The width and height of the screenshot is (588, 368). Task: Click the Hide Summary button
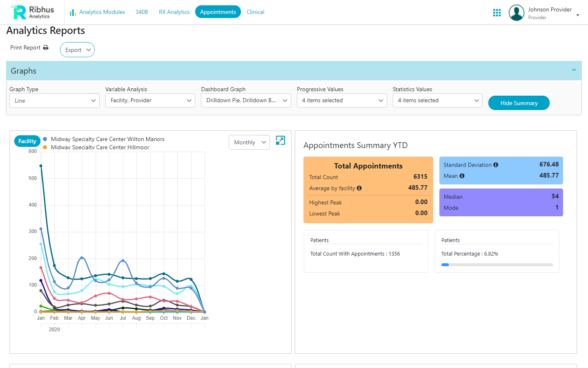[x=519, y=103]
